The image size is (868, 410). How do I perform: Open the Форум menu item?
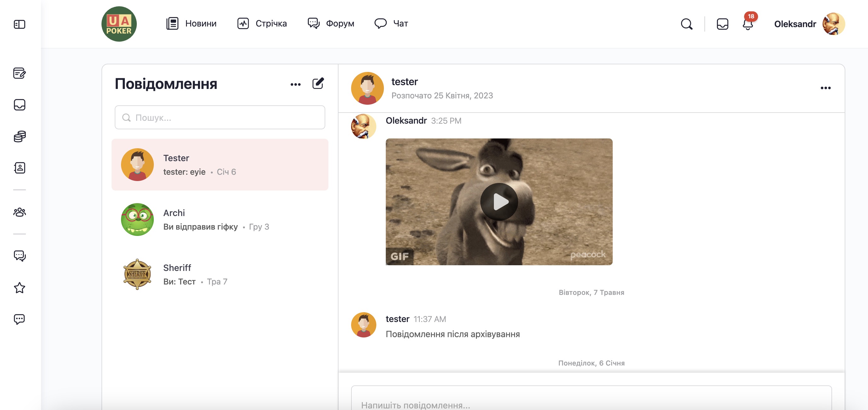[331, 24]
